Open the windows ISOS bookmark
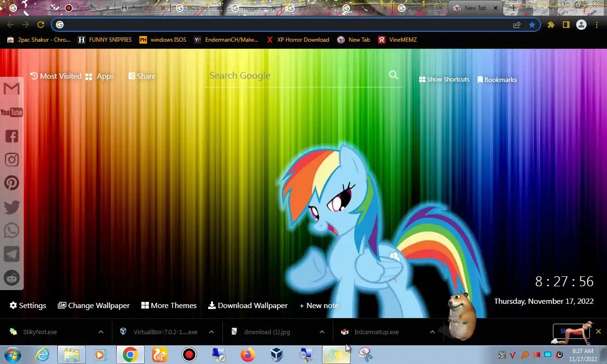The image size is (607, 364). (x=163, y=40)
